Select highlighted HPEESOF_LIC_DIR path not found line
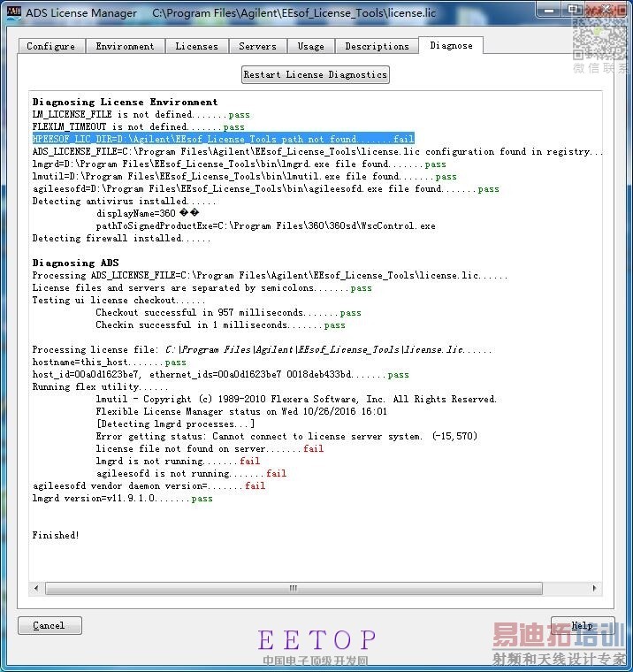This screenshot has height=672, width=633. pos(224,139)
